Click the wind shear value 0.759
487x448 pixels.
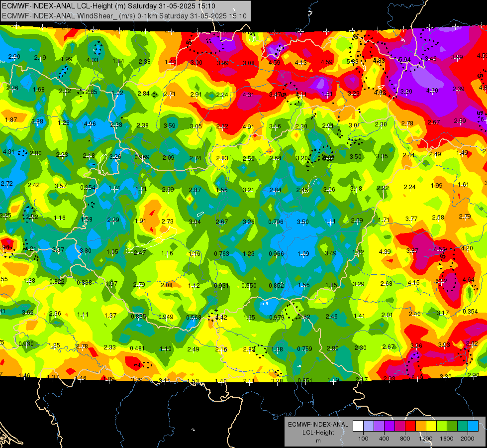(x=304, y=349)
